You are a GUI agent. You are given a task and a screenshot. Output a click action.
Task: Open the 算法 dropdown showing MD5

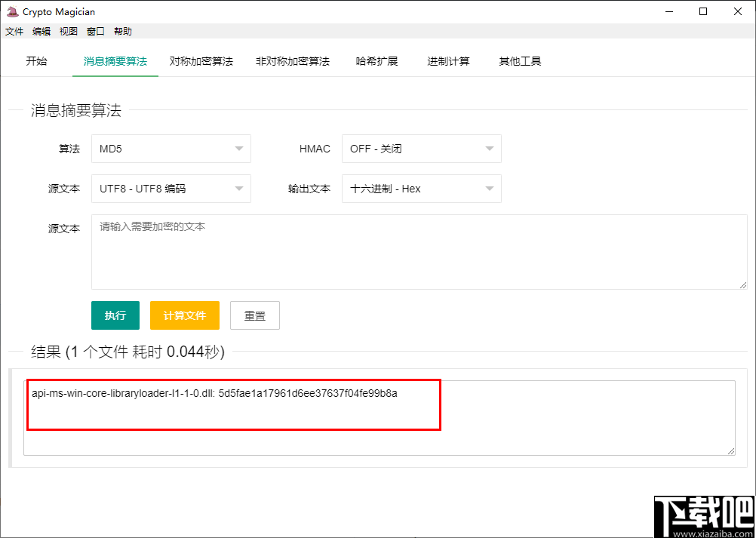(x=171, y=149)
